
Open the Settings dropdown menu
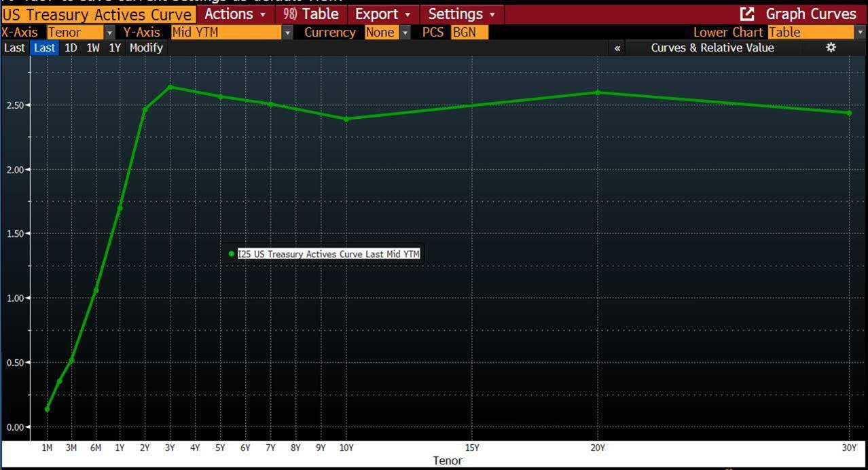click(461, 14)
